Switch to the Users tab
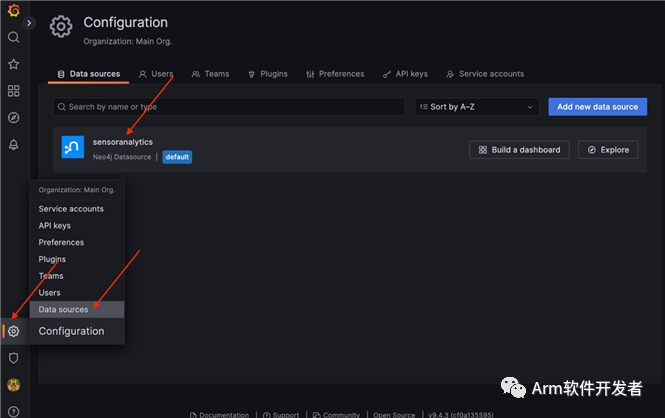 [x=156, y=74]
